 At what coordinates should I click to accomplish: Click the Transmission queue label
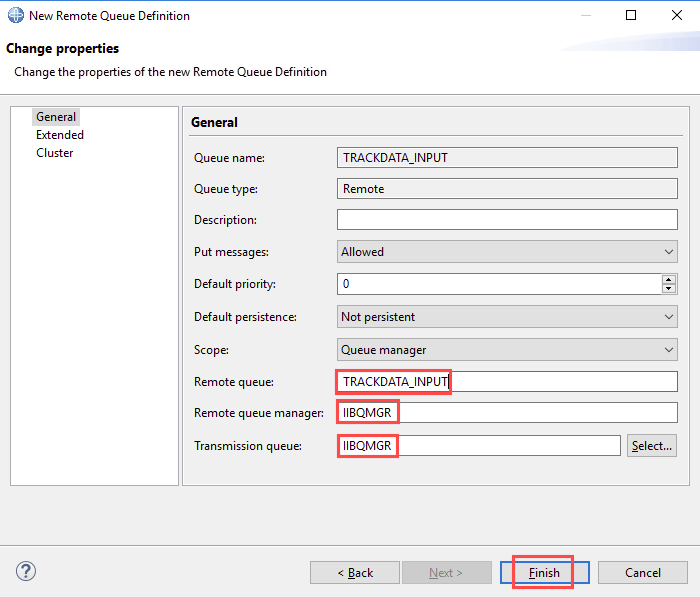coord(248,446)
